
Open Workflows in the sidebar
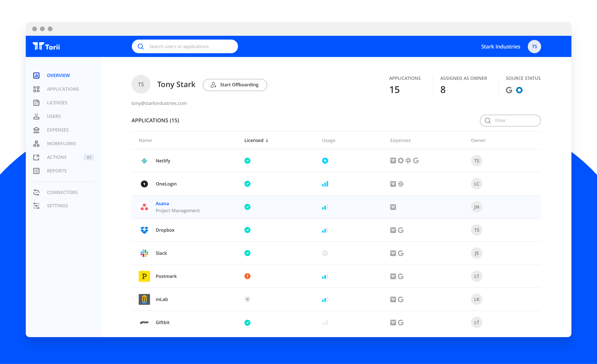pos(61,143)
